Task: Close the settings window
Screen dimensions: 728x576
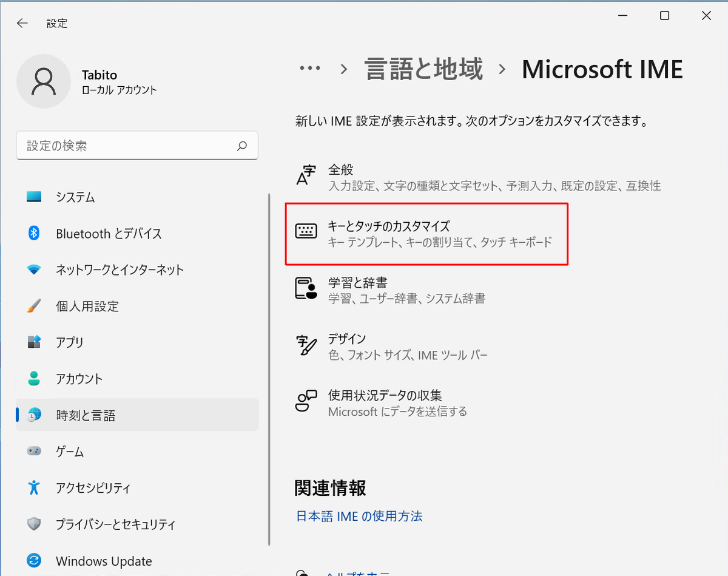Action: pos(706,16)
